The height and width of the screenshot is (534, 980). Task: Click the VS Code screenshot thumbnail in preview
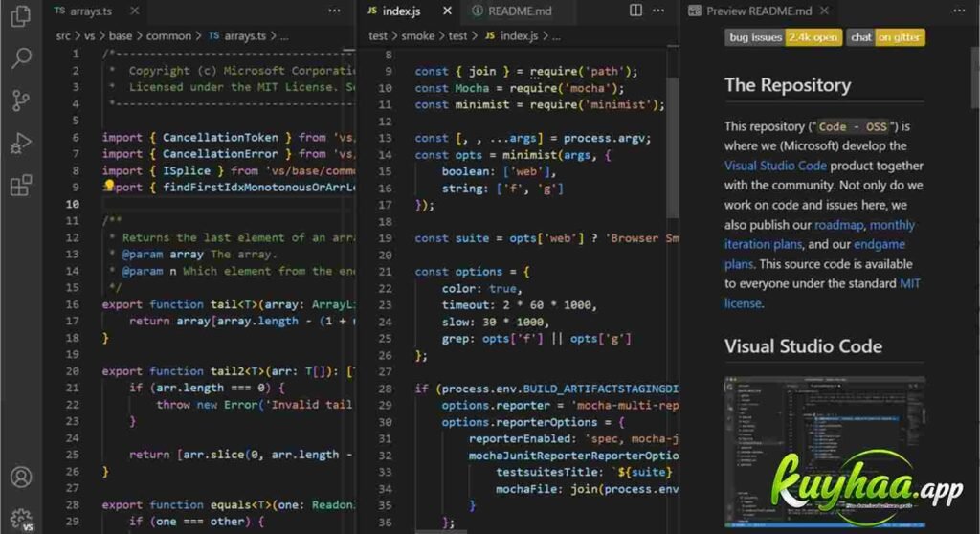tap(824, 452)
